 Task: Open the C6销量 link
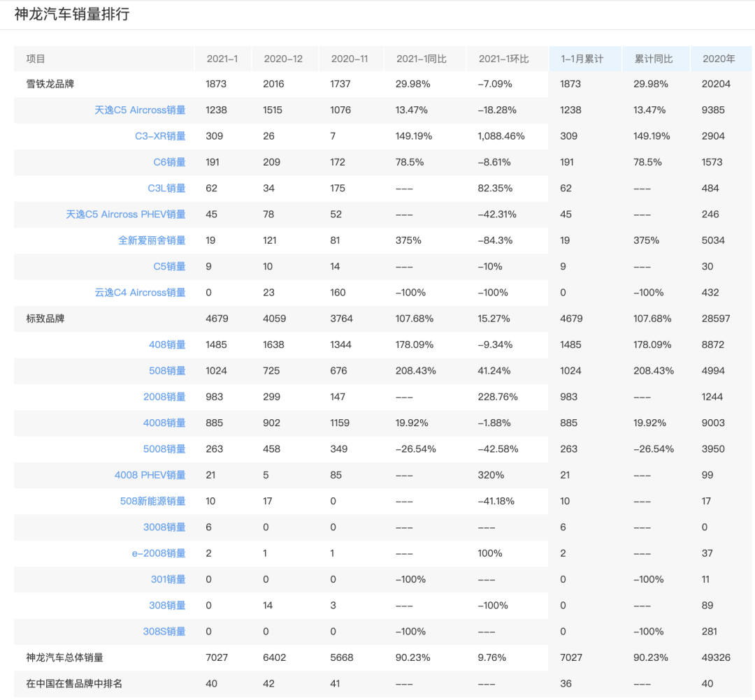coord(169,162)
